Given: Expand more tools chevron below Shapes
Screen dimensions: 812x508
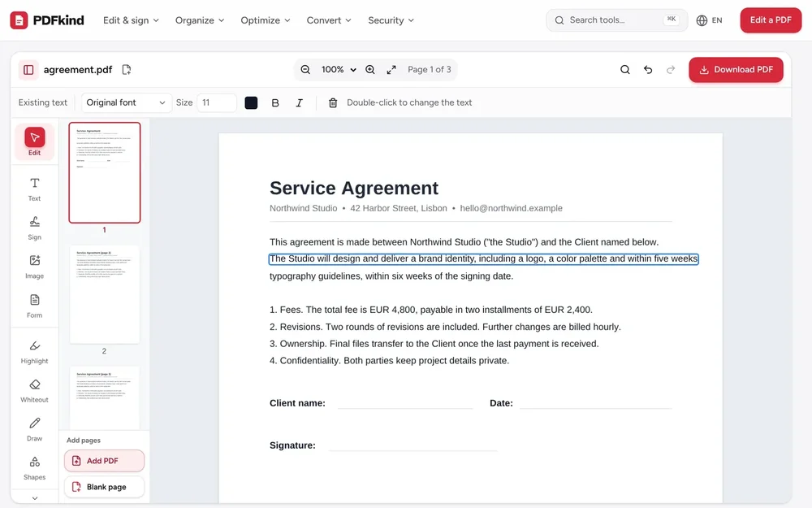Looking at the screenshot, I should click(x=35, y=498).
